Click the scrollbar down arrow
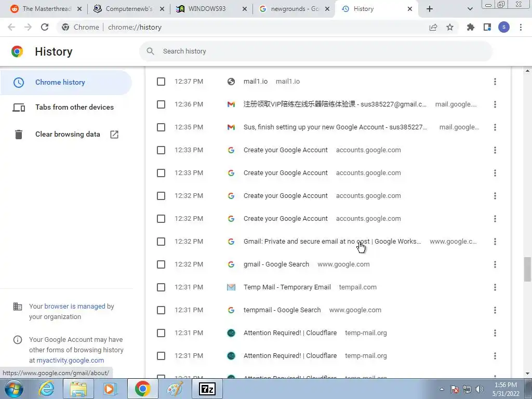 click(527, 374)
